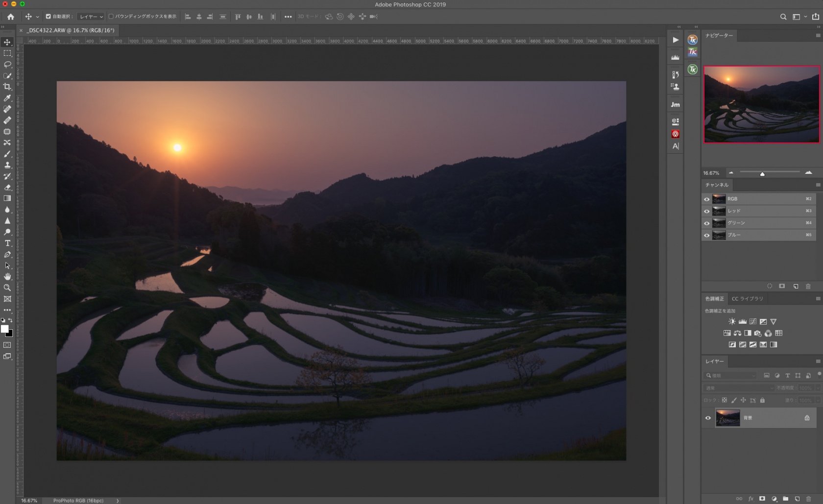The width and height of the screenshot is (823, 504).
Task: Switch to the 色調補正 tab
Action: (x=714, y=299)
